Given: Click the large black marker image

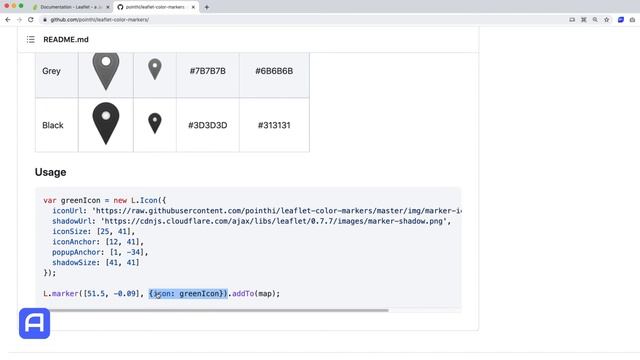Looking at the screenshot, I should 106,123.
